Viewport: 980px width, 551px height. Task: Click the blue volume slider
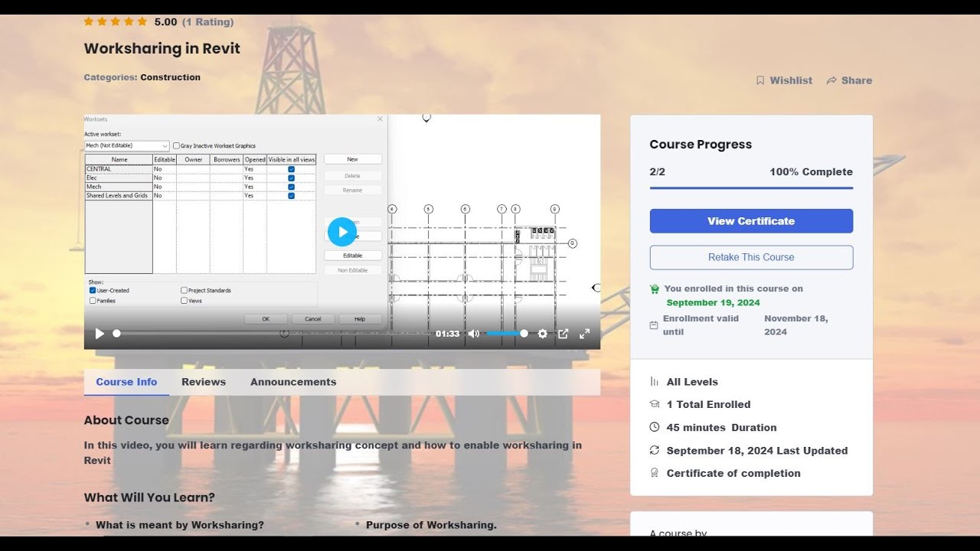pyautogui.click(x=507, y=334)
